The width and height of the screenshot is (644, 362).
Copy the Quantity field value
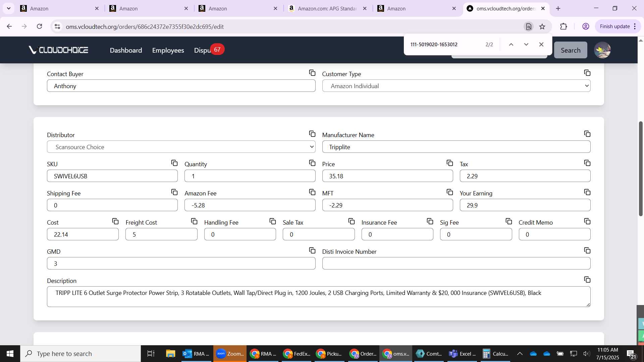pyautogui.click(x=312, y=163)
